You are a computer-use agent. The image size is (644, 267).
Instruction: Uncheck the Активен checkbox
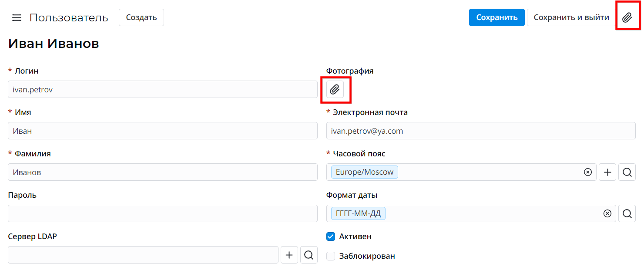pos(331,237)
